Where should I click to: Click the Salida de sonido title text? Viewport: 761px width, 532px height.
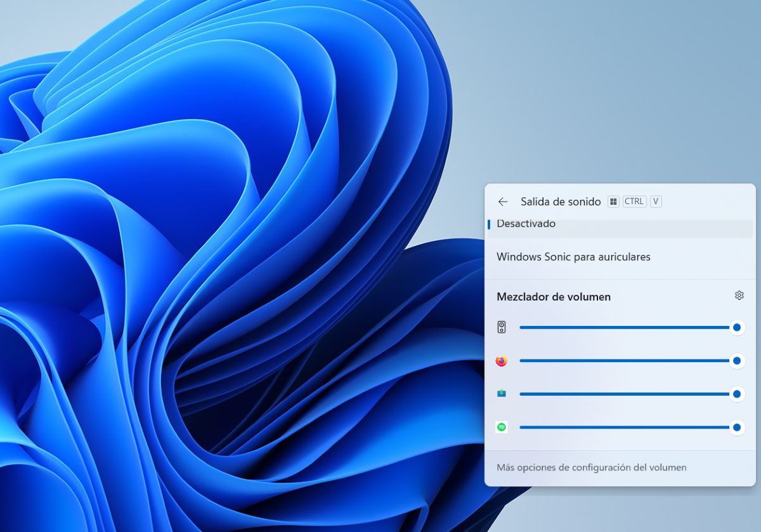coord(561,202)
